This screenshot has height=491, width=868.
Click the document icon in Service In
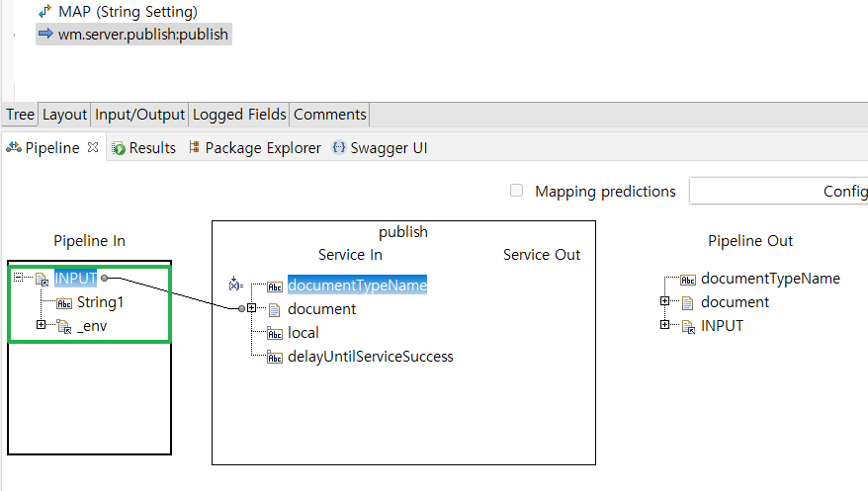[x=275, y=309]
